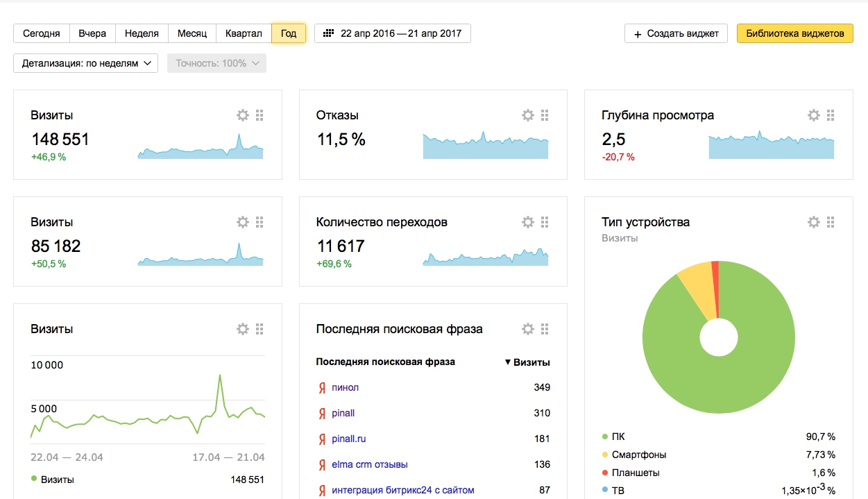Open the Точность: 100% dropdown
Screen dimensions: 868x499
click(217, 63)
